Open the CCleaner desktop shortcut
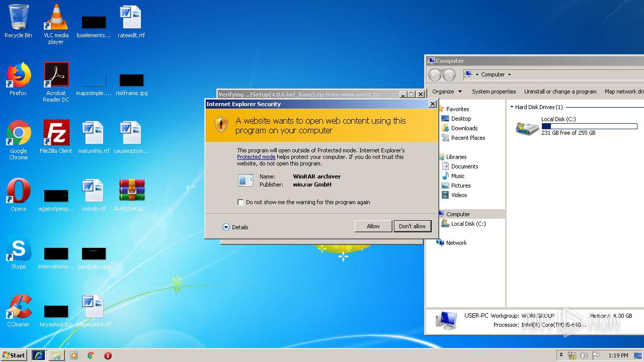 18,310
